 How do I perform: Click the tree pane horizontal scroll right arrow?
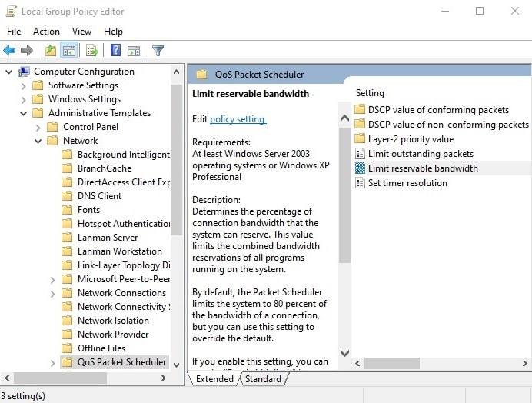coord(164,378)
